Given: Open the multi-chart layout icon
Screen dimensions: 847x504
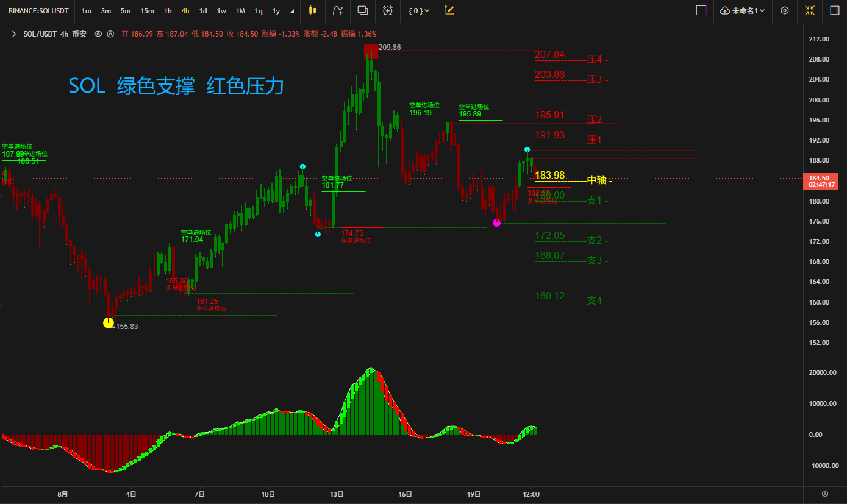Looking at the screenshot, I should [x=363, y=10].
